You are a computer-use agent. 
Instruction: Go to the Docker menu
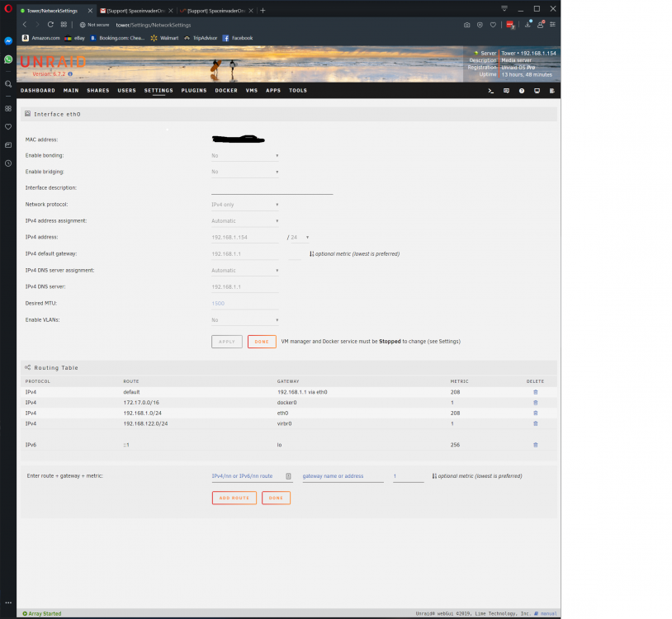point(226,91)
